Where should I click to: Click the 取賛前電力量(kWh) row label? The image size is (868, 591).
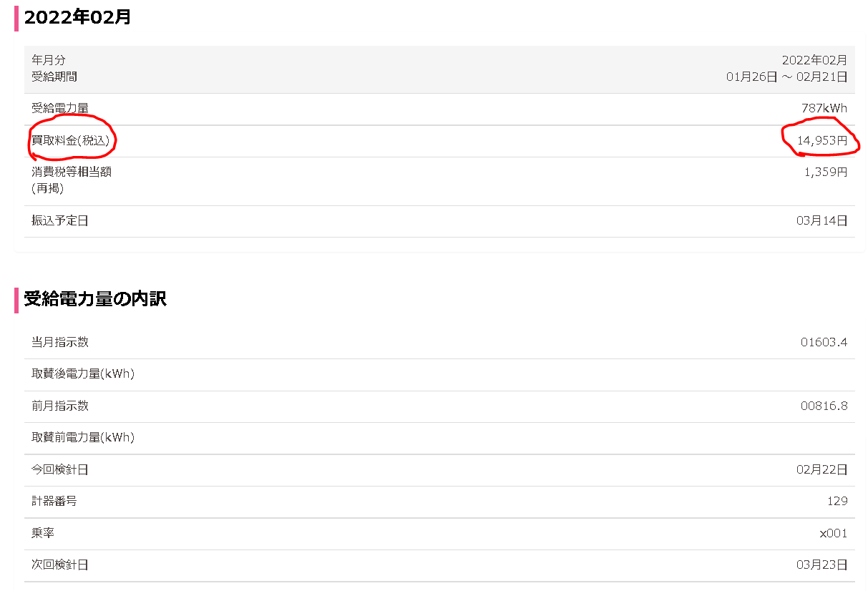coord(83,437)
